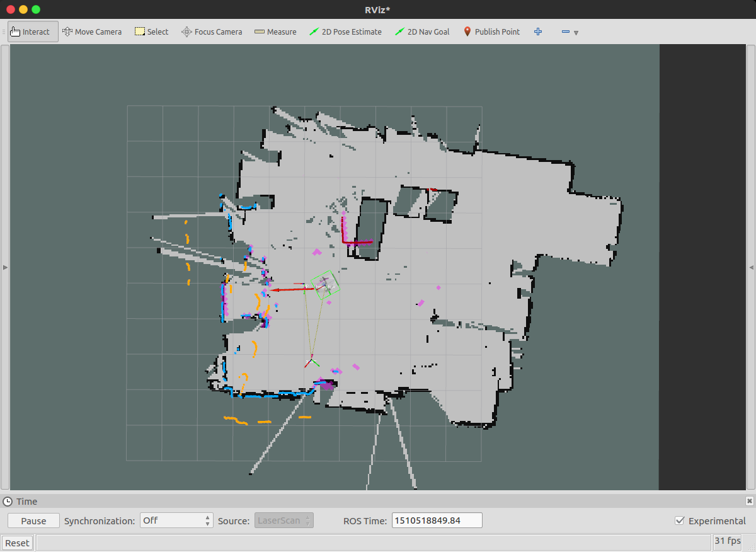Open the Synchronization dropdown set to Off
The height and width of the screenshot is (552, 756).
click(176, 520)
